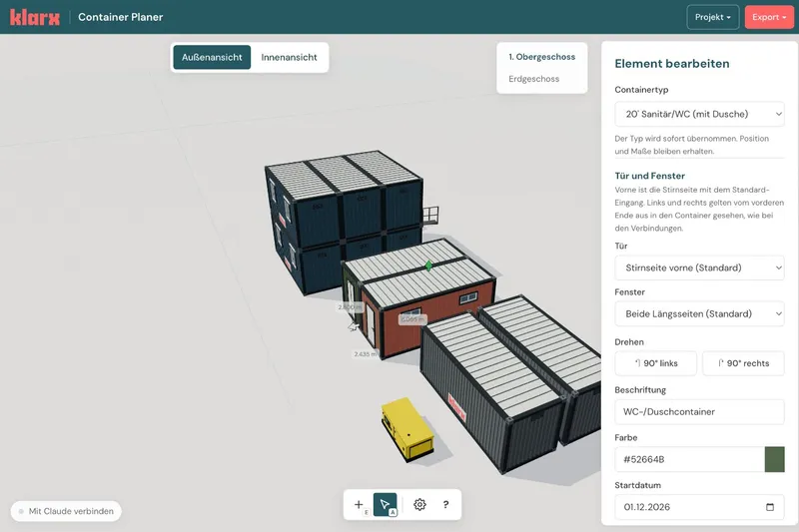Activate the selection arrow tool

point(386,504)
